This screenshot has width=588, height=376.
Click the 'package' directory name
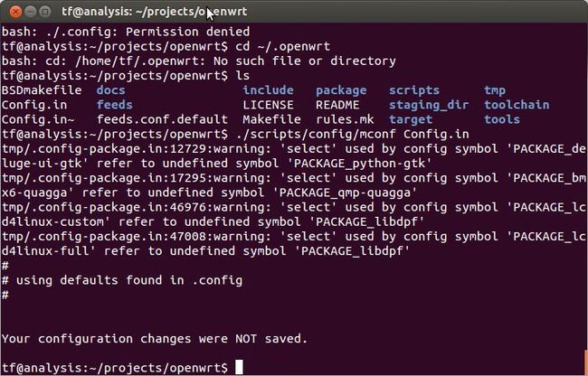[341, 90]
